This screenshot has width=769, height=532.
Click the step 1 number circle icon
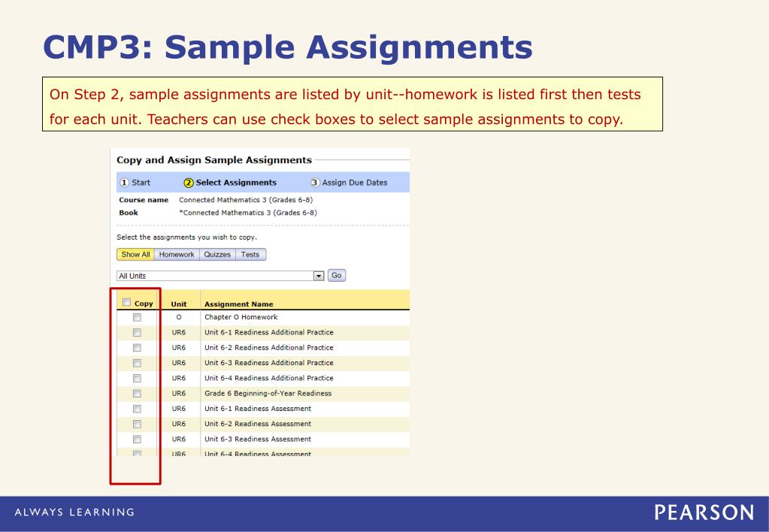(125, 183)
